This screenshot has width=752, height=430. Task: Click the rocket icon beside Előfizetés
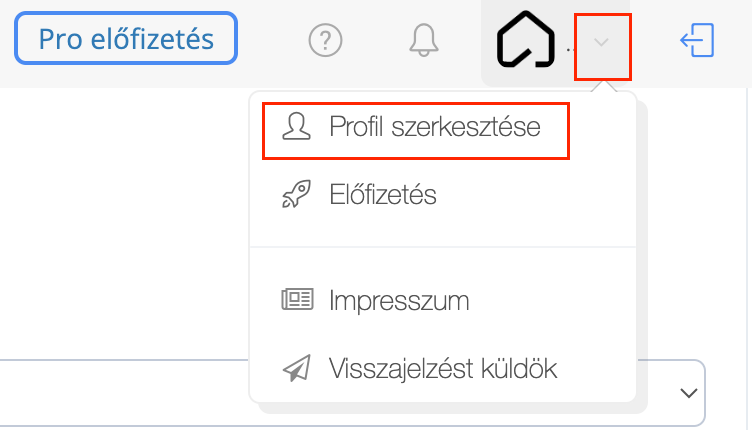pyautogui.click(x=296, y=194)
